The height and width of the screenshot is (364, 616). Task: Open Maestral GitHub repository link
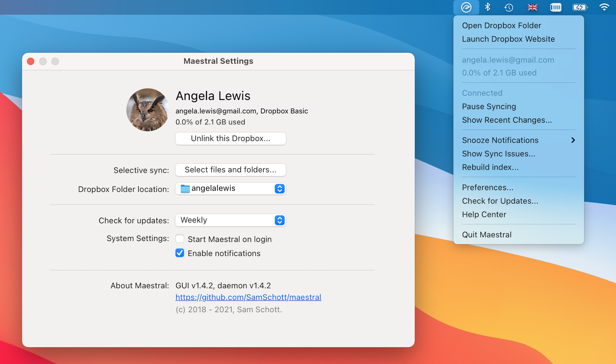click(x=248, y=297)
